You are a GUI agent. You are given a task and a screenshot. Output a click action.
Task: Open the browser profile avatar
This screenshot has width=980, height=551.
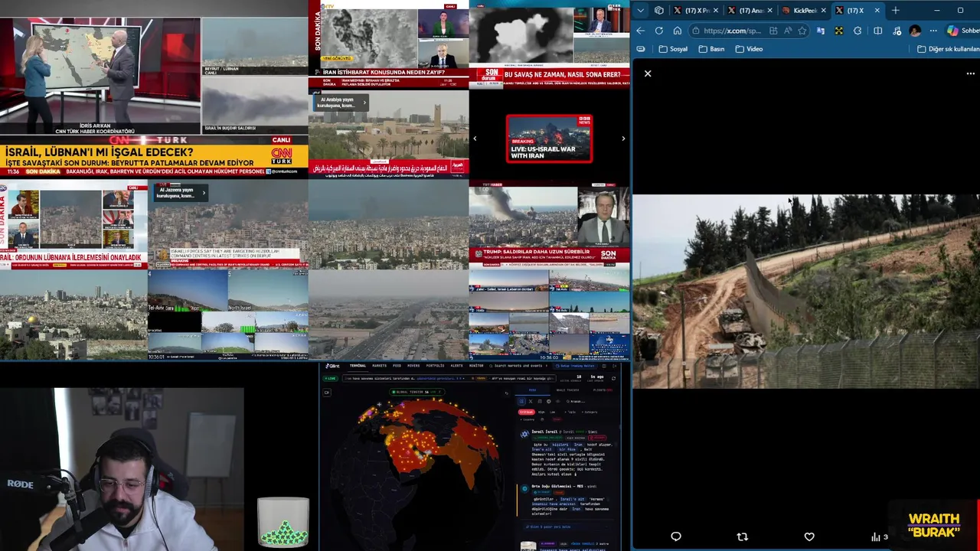[x=914, y=31]
